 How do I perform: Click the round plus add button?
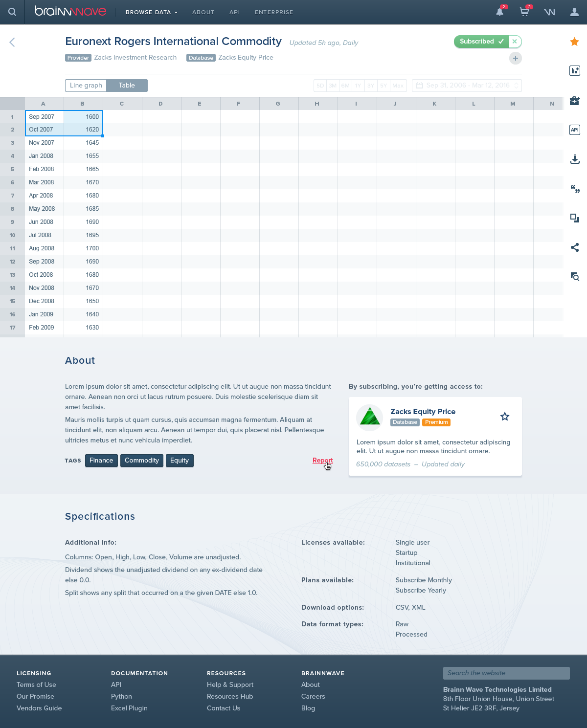(515, 58)
